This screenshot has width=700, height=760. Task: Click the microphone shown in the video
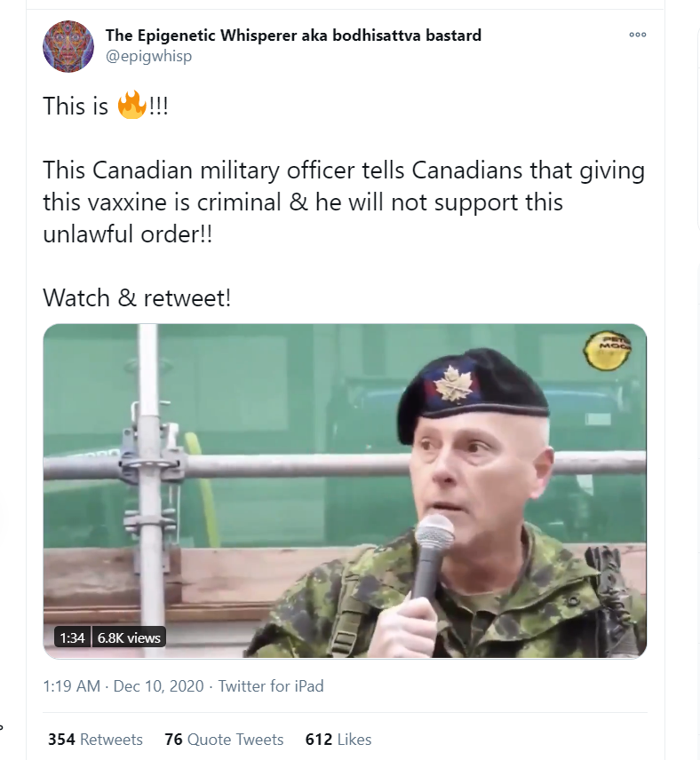click(x=433, y=542)
